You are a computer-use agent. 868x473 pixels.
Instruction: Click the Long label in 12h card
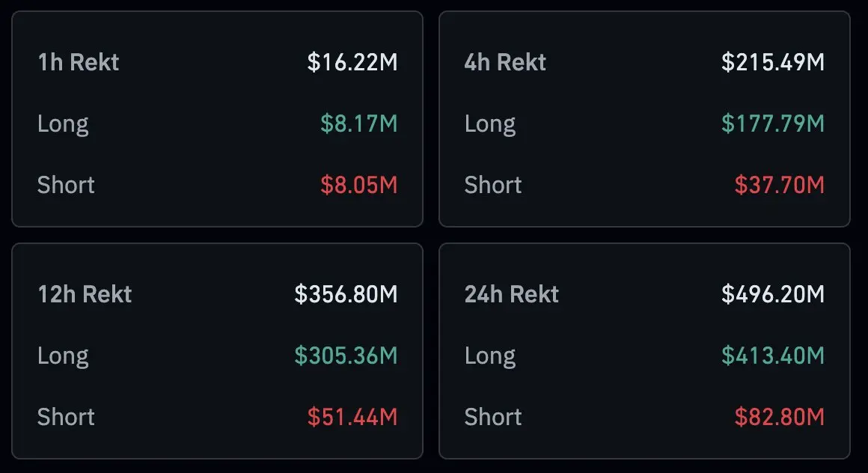(x=63, y=355)
